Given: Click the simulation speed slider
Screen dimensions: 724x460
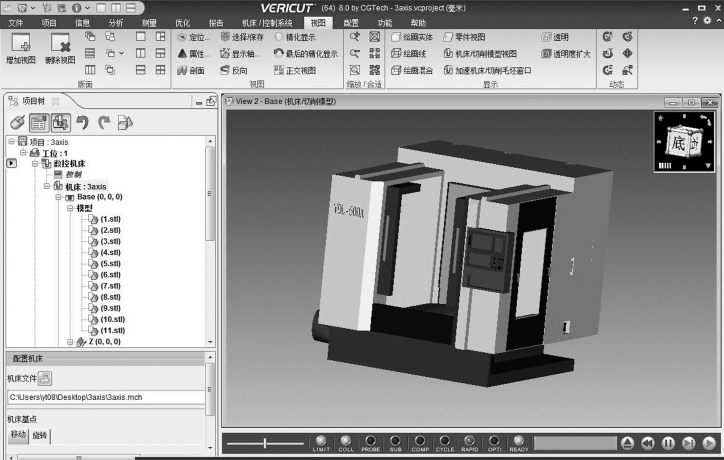Looking at the screenshot, I should (265, 442).
